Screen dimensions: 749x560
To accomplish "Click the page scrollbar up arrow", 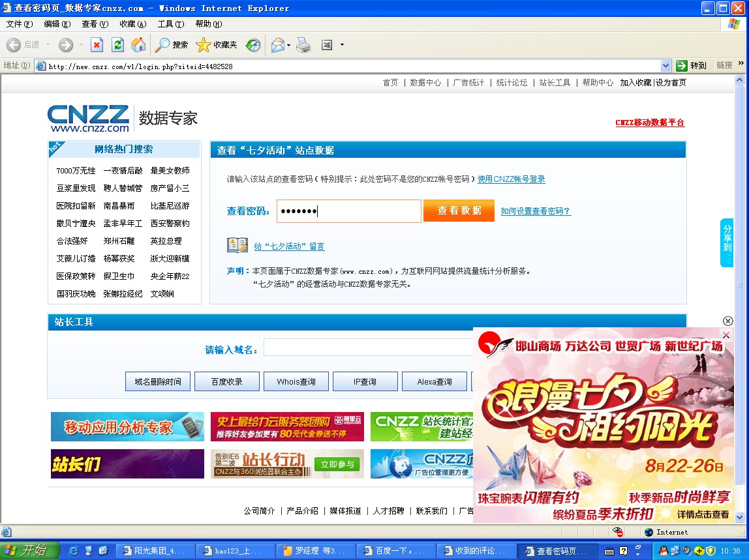I will (739, 80).
